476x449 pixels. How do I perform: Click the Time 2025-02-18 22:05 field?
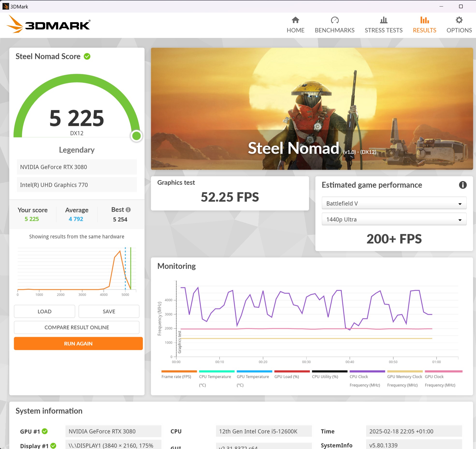click(x=414, y=431)
